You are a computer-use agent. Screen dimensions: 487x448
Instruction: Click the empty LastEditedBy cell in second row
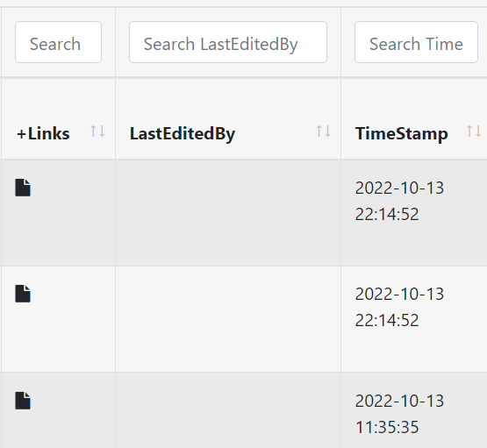coord(228,319)
